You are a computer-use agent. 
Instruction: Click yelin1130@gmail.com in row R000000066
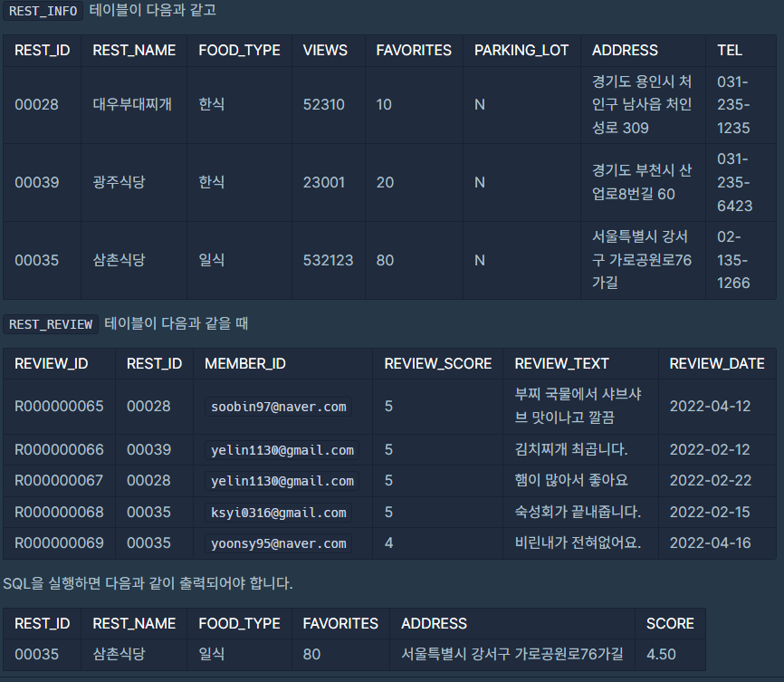pyautogui.click(x=282, y=450)
